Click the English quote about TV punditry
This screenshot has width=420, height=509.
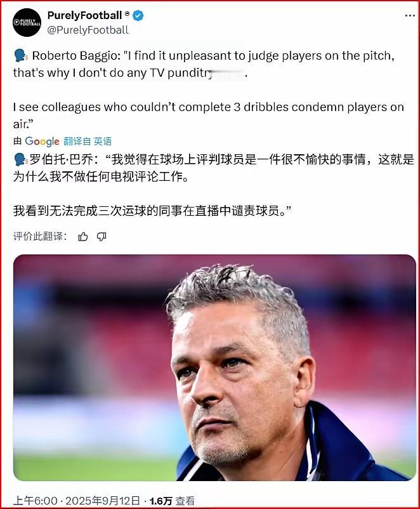pyautogui.click(x=204, y=64)
